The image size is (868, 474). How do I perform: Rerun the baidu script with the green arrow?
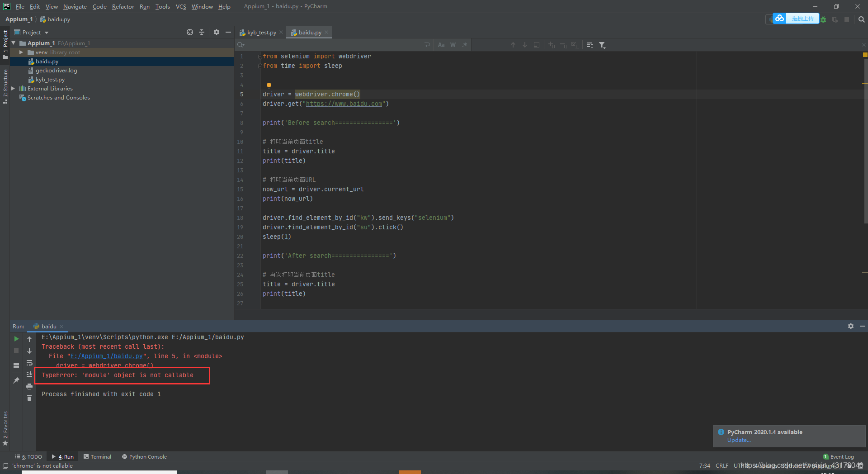[x=16, y=338]
